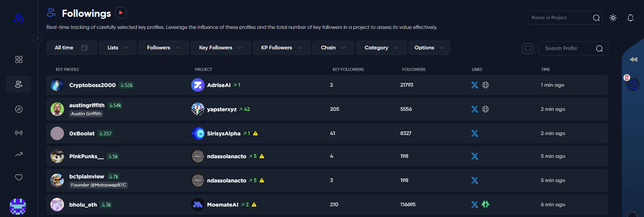This screenshot has height=217, width=644.
Task: Open yapsterxyz X profile link
Action: [x=474, y=109]
